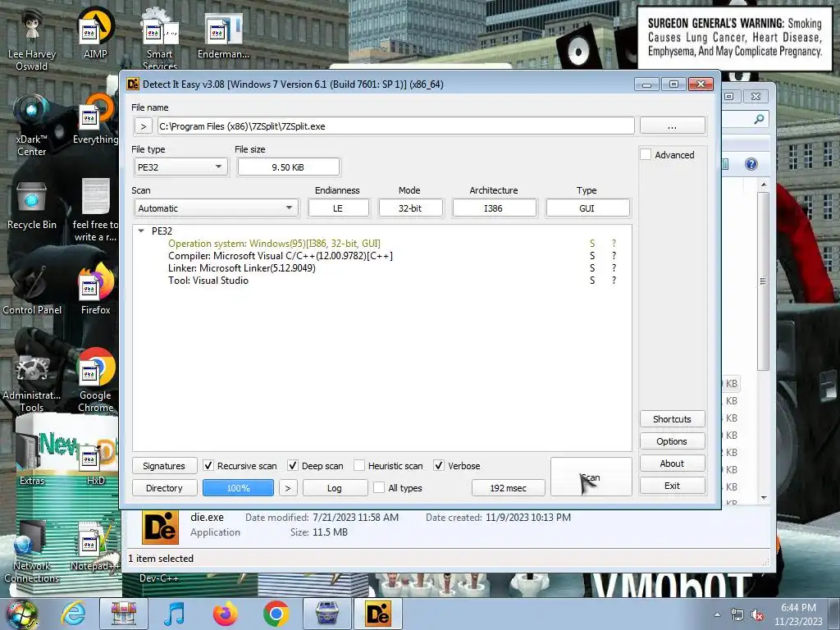The height and width of the screenshot is (630, 840).
Task: Click the arrow button next to the progress bar
Action: click(288, 487)
